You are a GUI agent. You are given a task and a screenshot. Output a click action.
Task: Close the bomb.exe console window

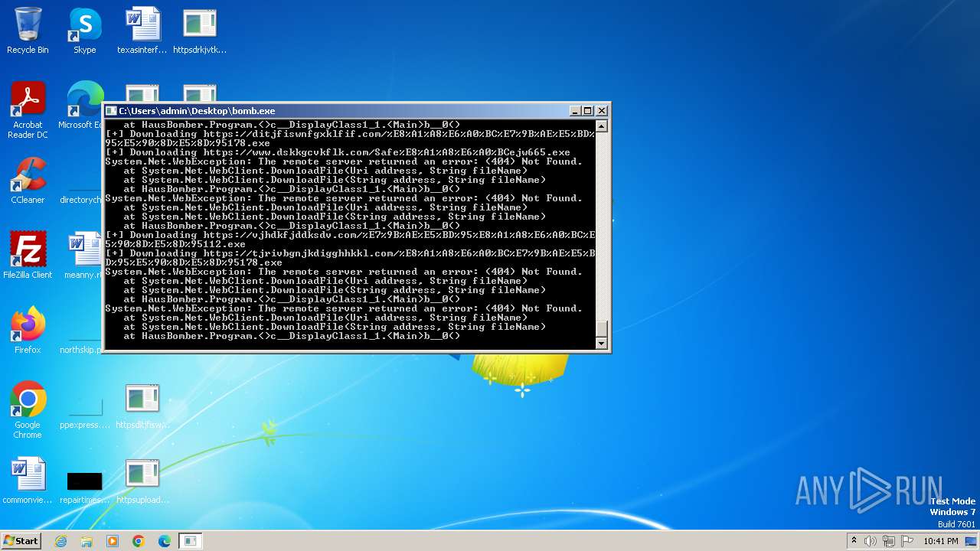point(602,111)
